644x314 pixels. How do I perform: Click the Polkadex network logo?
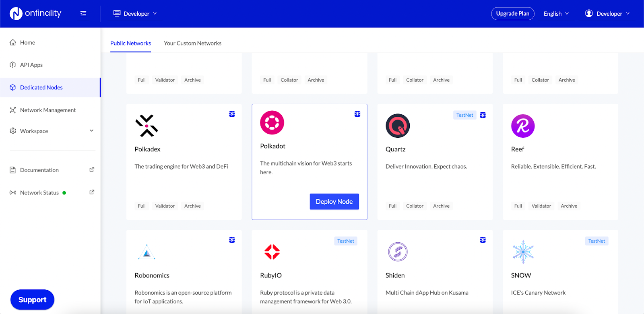pyautogui.click(x=147, y=126)
